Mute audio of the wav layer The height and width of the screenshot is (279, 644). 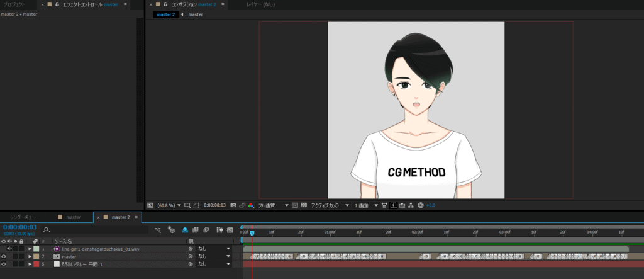pyautogui.click(x=9, y=249)
